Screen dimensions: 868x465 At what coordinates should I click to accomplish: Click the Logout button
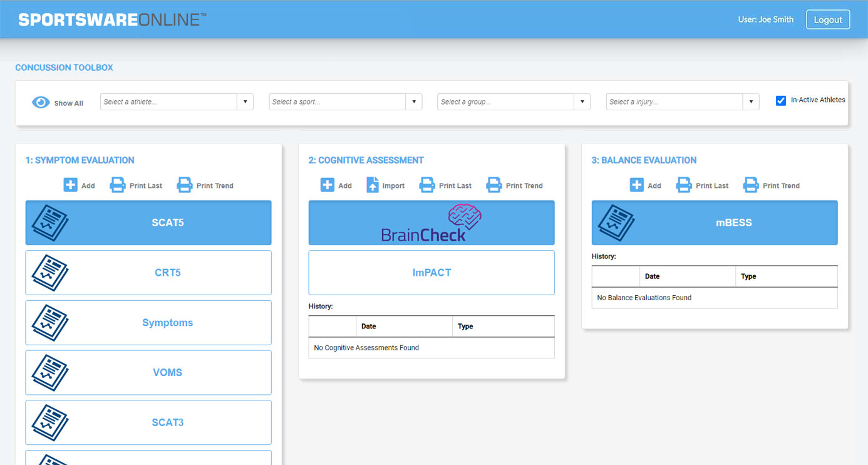click(x=828, y=19)
